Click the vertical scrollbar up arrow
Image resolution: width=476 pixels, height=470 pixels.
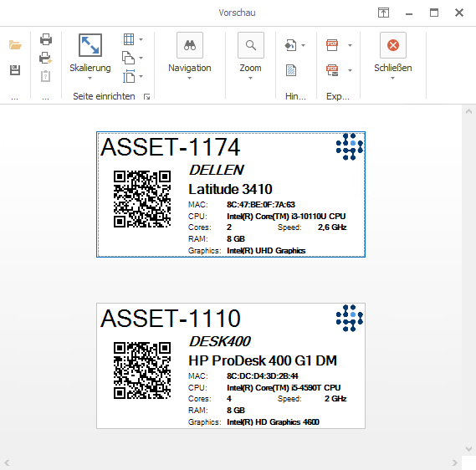pos(468,112)
